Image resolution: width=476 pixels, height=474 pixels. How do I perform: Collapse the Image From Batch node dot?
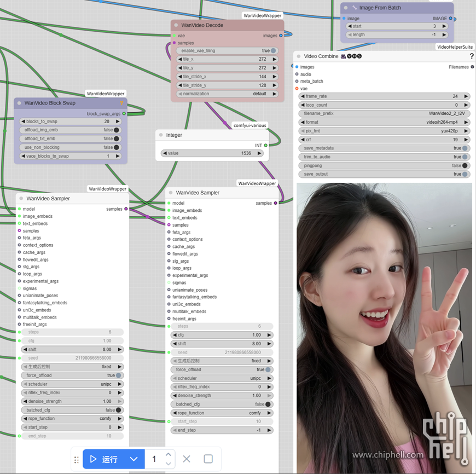click(346, 8)
